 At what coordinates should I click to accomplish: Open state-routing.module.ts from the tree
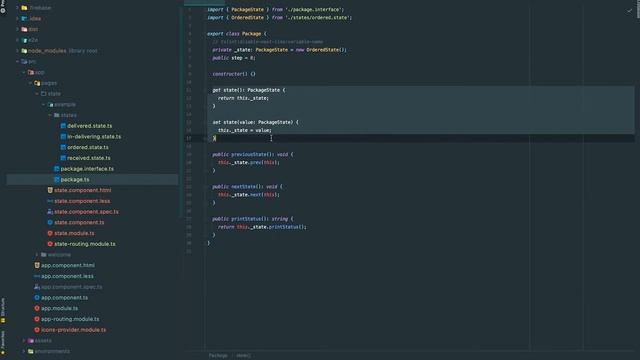(x=85, y=244)
